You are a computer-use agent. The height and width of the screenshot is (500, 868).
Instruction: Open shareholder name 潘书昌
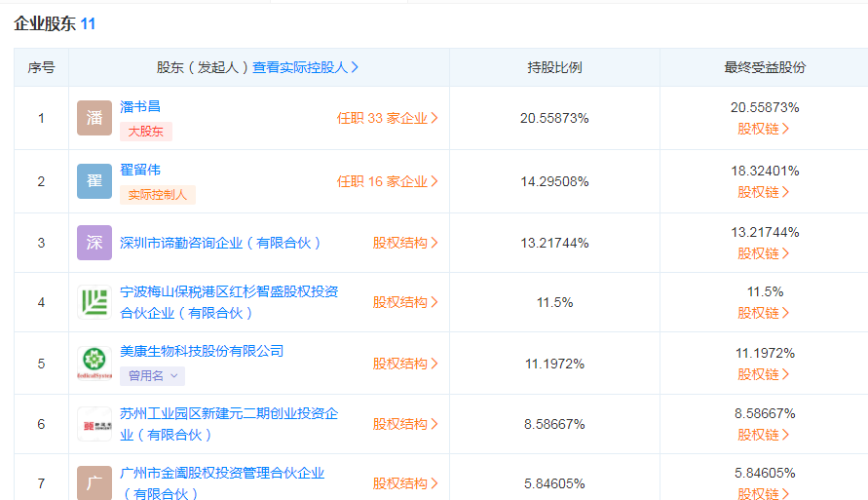click(140, 107)
